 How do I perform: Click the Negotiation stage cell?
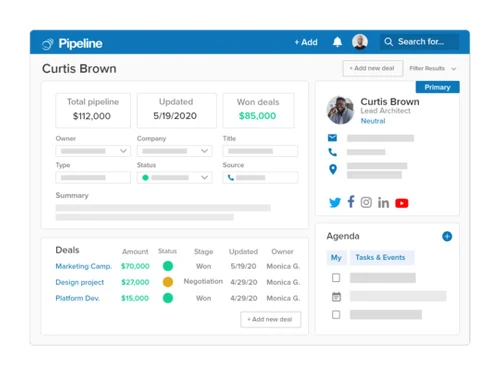pos(203,281)
